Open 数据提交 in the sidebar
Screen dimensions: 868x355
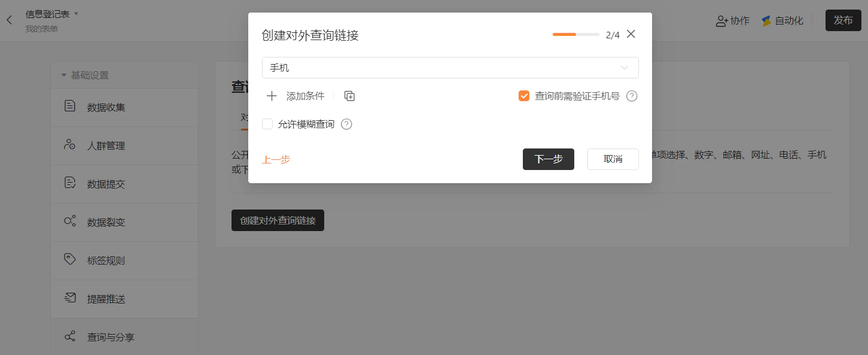[x=124, y=184]
